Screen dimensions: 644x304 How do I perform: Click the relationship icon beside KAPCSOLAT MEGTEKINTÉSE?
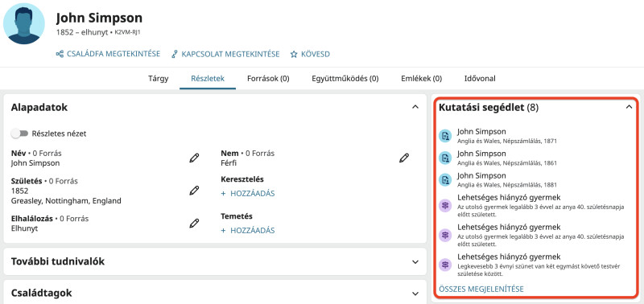175,54
